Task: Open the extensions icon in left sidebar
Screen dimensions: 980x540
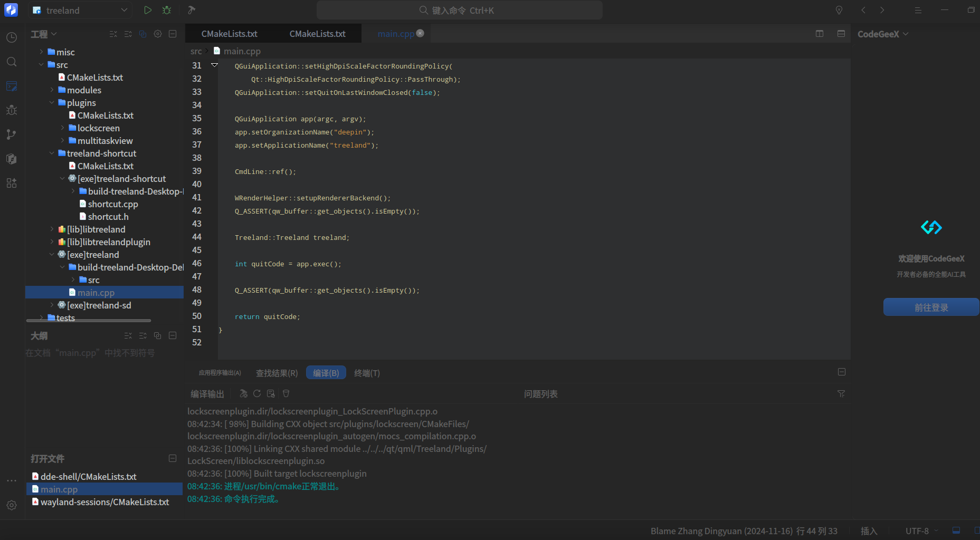Action: coord(12,183)
